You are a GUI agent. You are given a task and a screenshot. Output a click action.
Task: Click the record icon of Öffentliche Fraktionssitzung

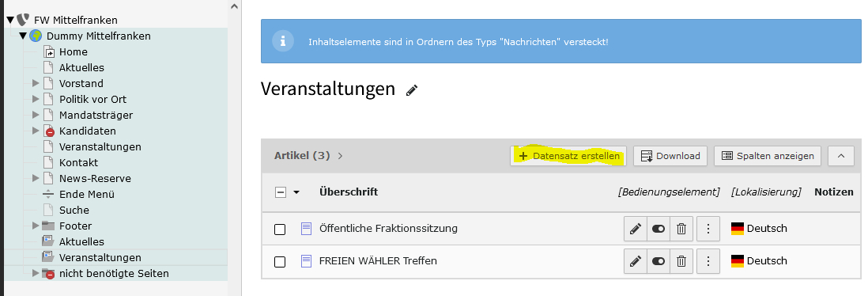(x=306, y=229)
